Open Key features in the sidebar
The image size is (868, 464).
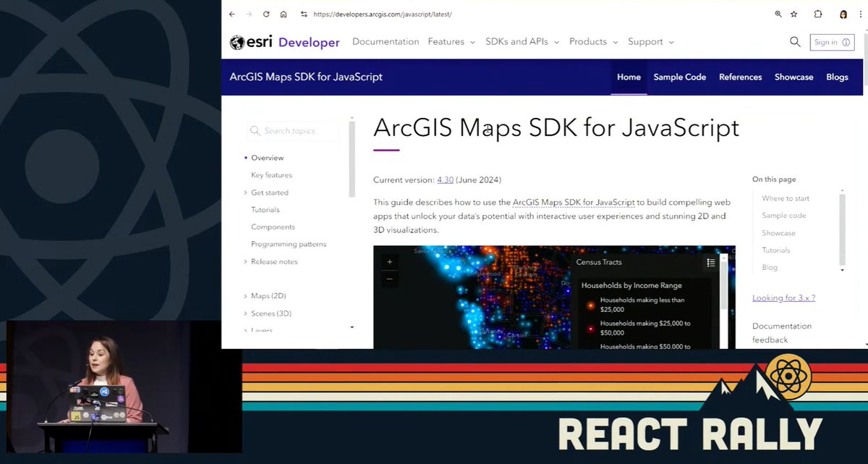pyautogui.click(x=271, y=175)
